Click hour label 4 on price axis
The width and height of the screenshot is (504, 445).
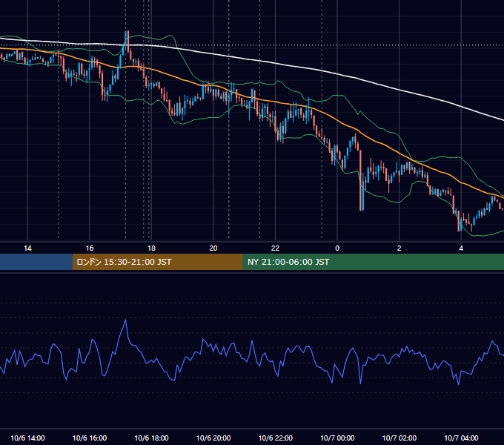coord(461,248)
